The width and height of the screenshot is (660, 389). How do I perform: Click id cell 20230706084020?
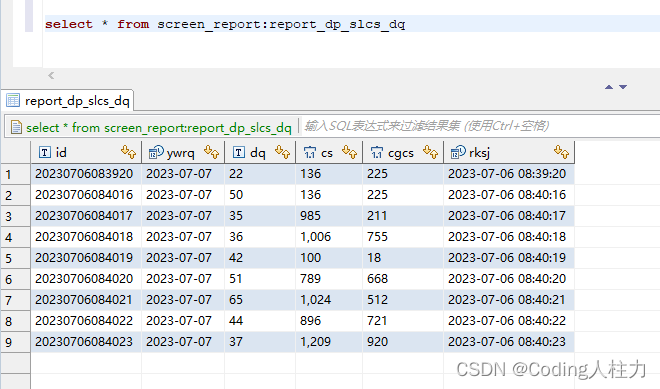point(86,279)
